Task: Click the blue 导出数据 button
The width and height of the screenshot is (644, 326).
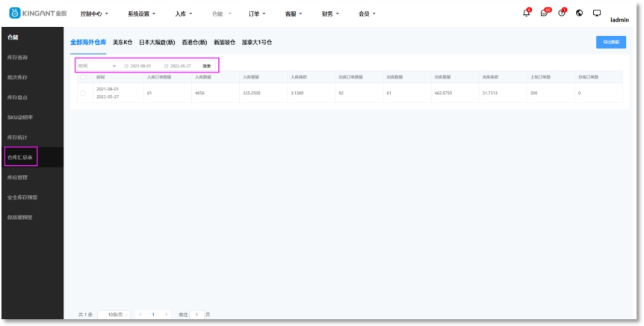Action: tap(610, 42)
